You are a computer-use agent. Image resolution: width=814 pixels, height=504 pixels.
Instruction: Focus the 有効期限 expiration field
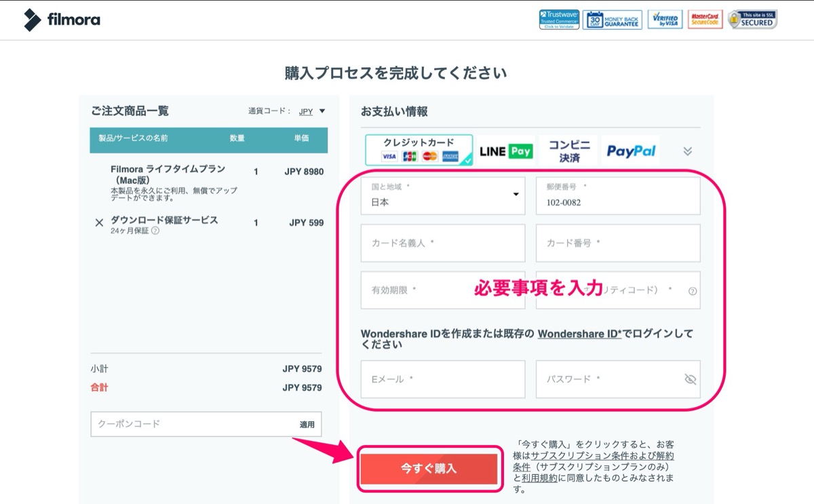(x=443, y=290)
